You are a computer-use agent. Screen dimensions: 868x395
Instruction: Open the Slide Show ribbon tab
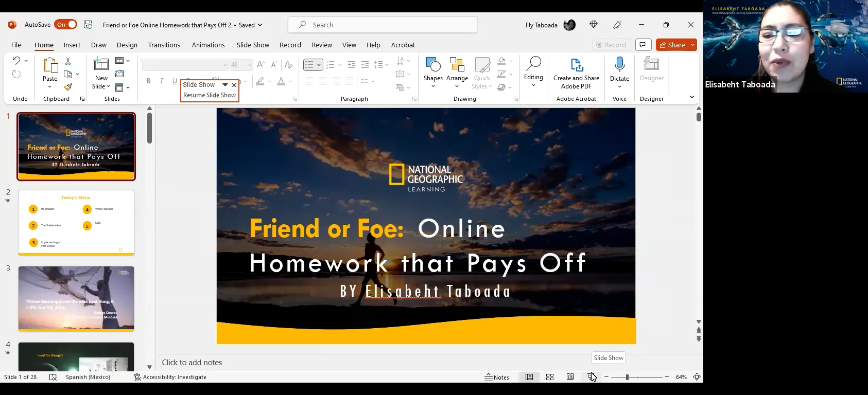pyautogui.click(x=253, y=45)
